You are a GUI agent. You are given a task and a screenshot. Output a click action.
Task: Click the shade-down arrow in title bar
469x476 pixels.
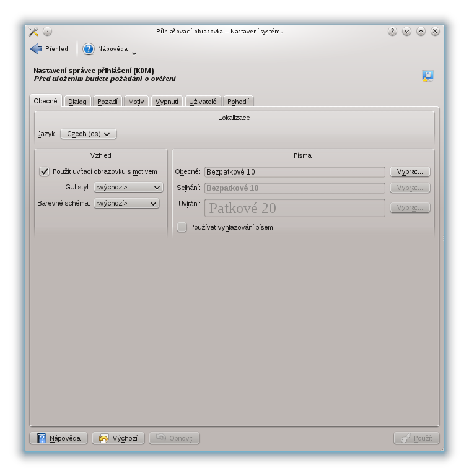click(x=406, y=32)
